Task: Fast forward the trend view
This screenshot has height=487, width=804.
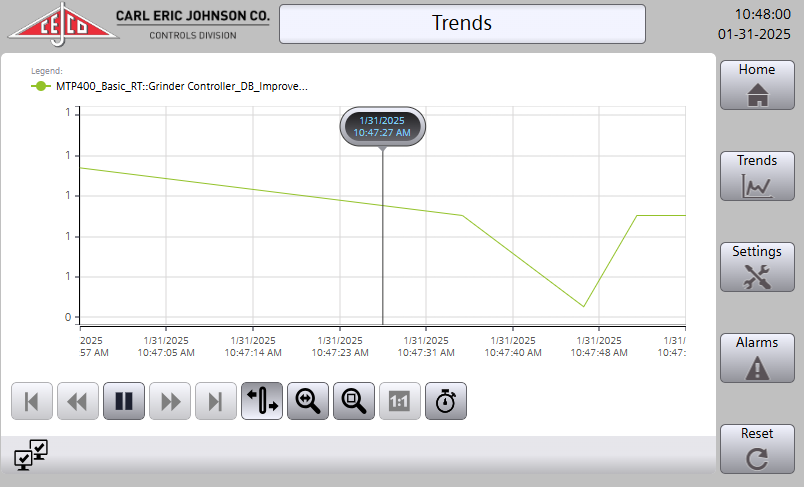Action: (170, 401)
